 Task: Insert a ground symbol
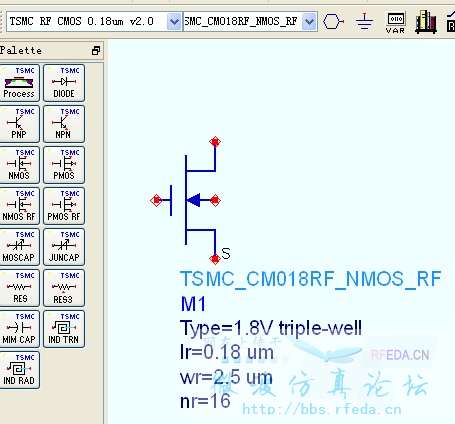pyautogui.click(x=364, y=22)
